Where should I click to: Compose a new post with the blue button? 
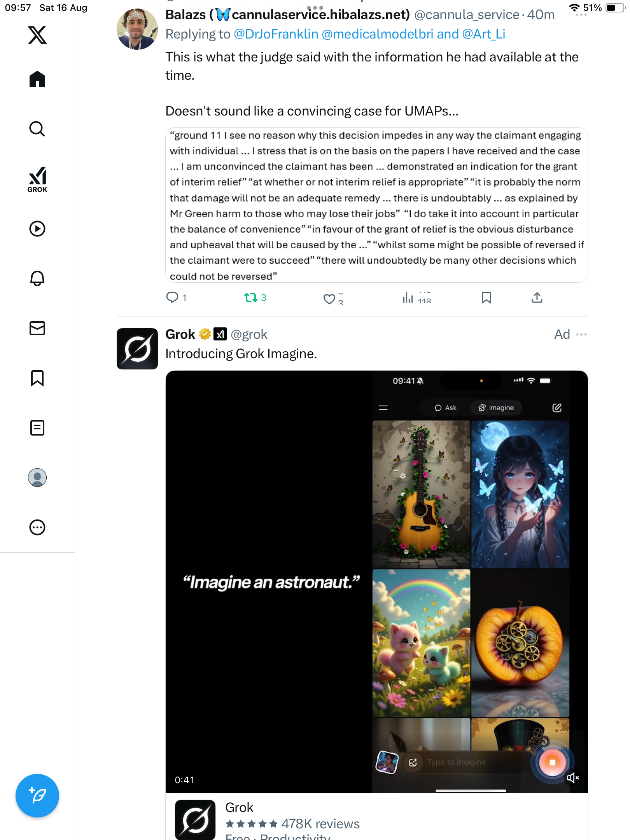(37, 796)
